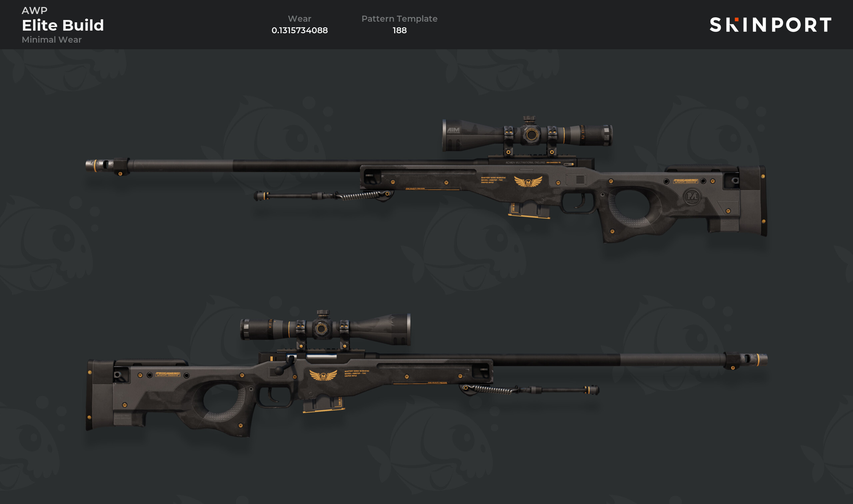853x504 pixels.
Task: Click the circled M emblem on the stock
Action: coord(692,196)
